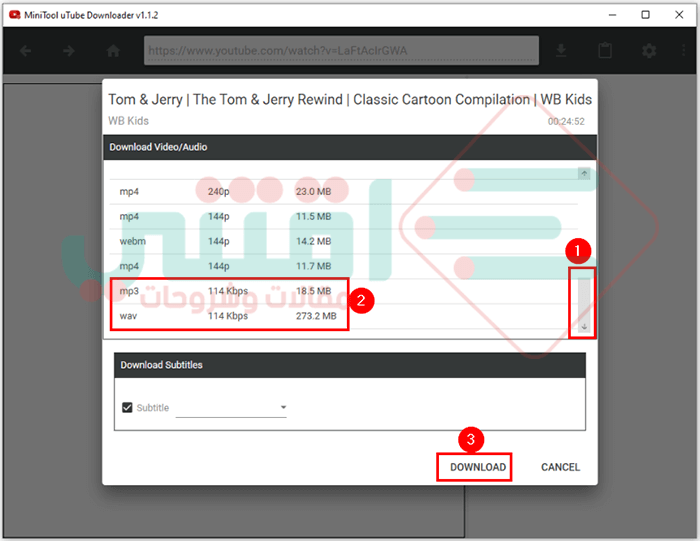The height and width of the screenshot is (541, 700).
Task: Click the Download Video/Audio section header
Action: (350, 147)
